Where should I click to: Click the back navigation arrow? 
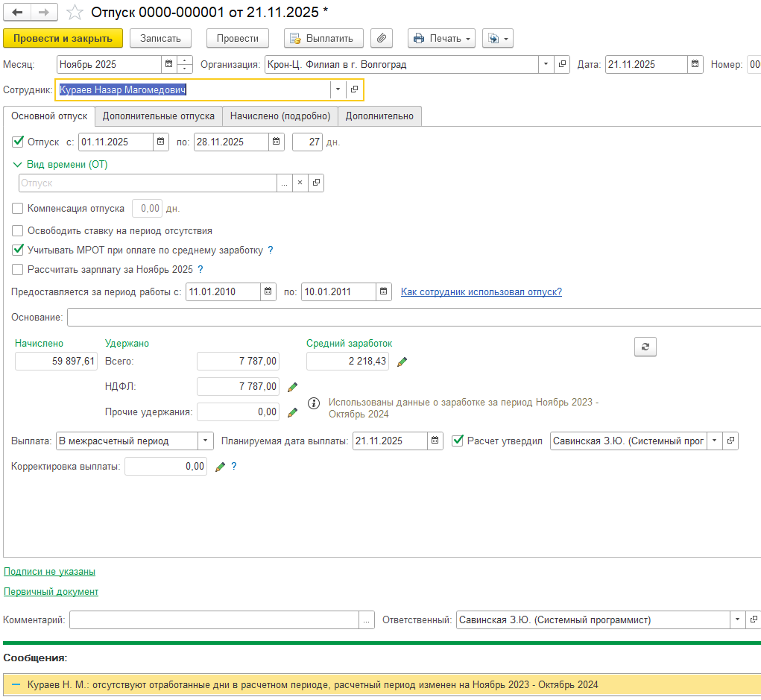(x=18, y=13)
